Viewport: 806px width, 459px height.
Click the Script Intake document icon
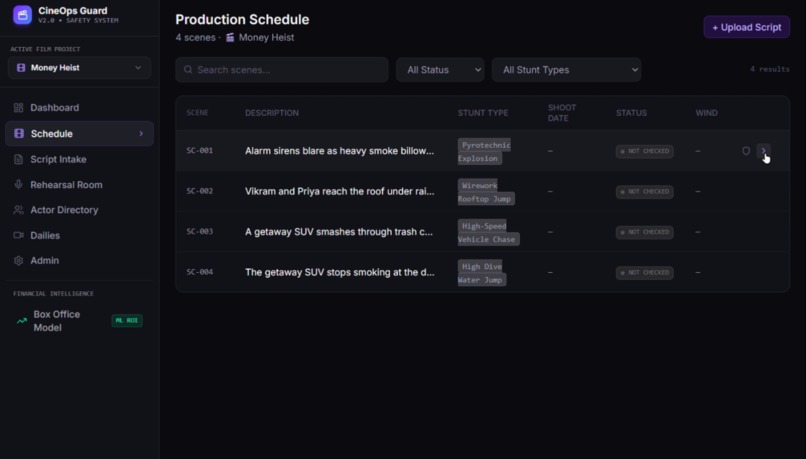(x=19, y=159)
